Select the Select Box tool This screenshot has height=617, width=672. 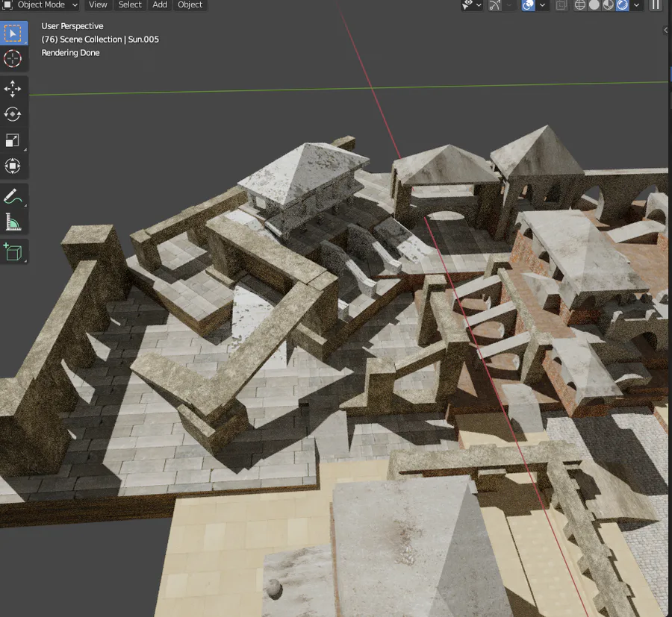click(13, 33)
